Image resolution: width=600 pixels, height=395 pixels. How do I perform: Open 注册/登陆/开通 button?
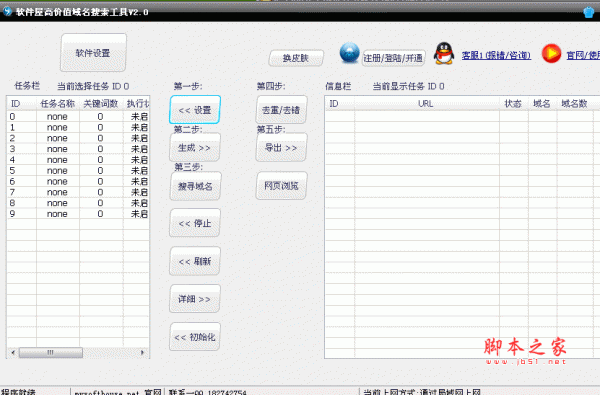coord(393,58)
